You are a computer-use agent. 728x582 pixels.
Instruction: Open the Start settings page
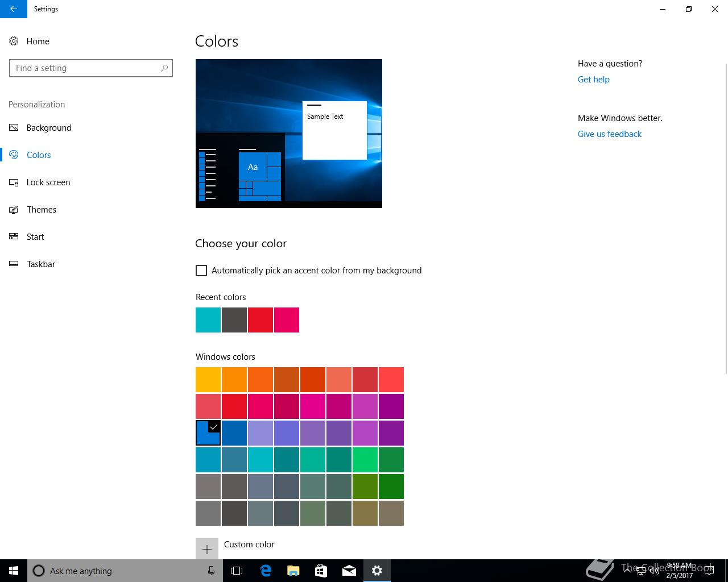point(35,237)
